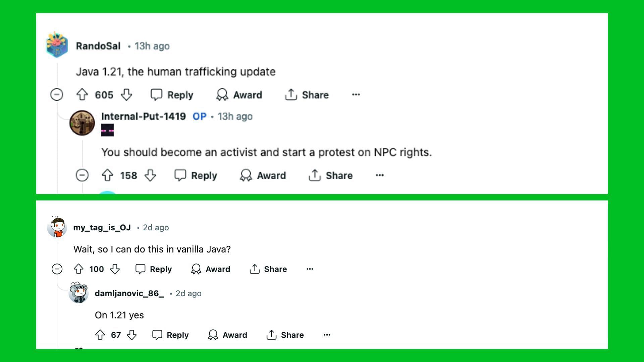Expand options menu on RandoSal comment
The height and width of the screenshot is (362, 644).
356,94
